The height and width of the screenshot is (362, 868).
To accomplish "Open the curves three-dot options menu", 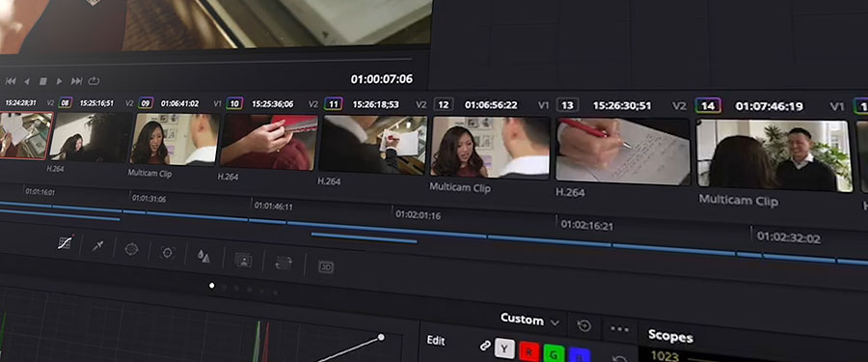I will (619, 329).
